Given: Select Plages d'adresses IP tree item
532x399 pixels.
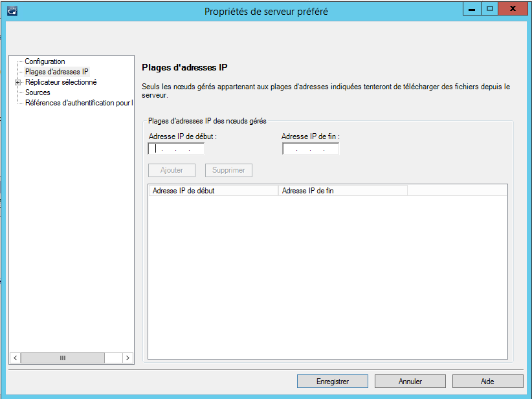Looking at the screenshot, I should coord(56,72).
